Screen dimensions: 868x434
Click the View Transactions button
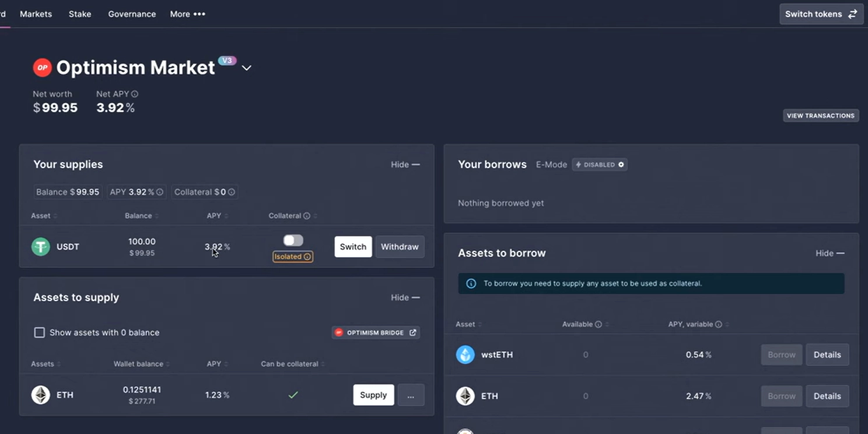(x=820, y=116)
